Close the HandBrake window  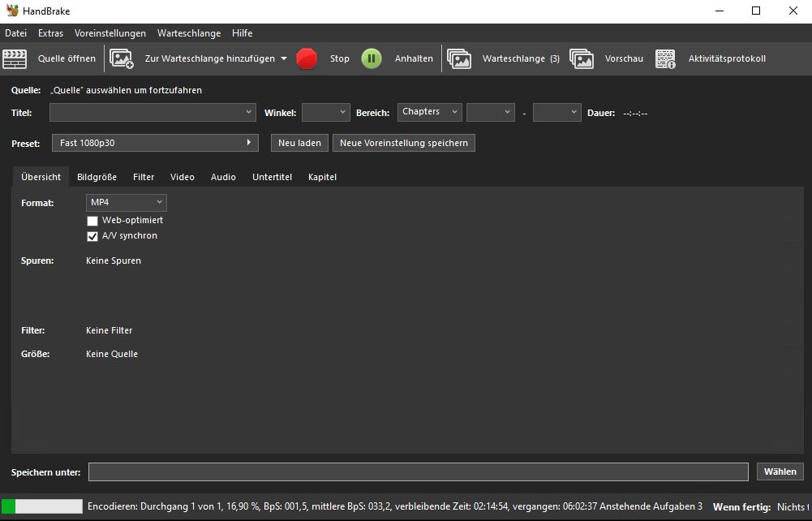[x=793, y=11]
